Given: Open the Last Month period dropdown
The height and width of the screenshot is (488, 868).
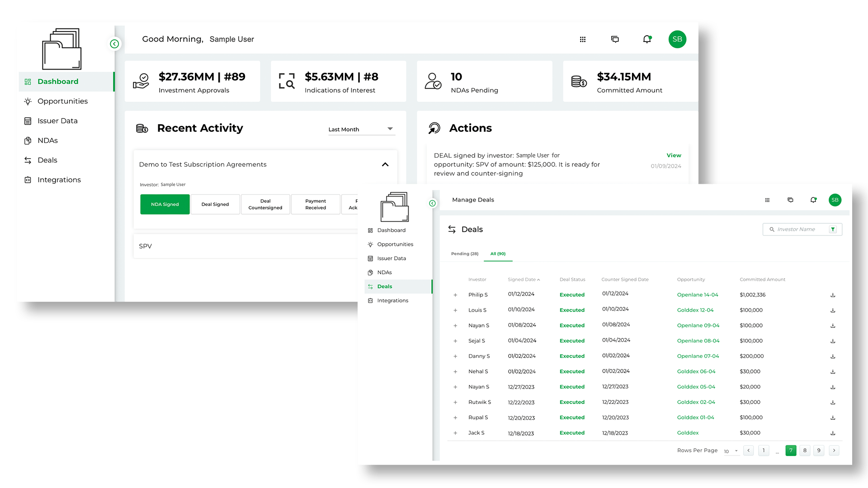Looking at the screenshot, I should (x=362, y=129).
